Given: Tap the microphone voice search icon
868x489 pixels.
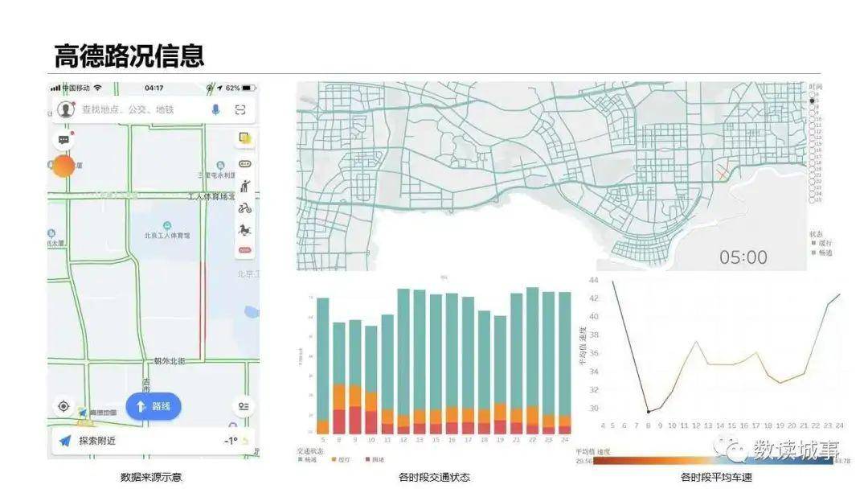Looking at the screenshot, I should pos(216,109).
